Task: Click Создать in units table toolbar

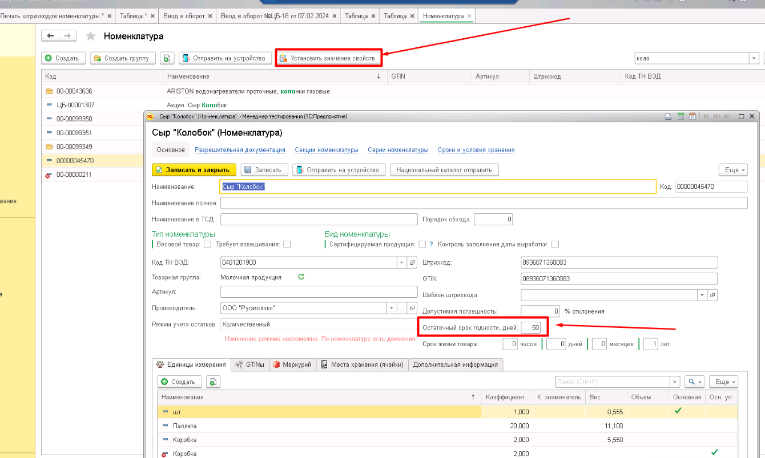Action: (179, 382)
